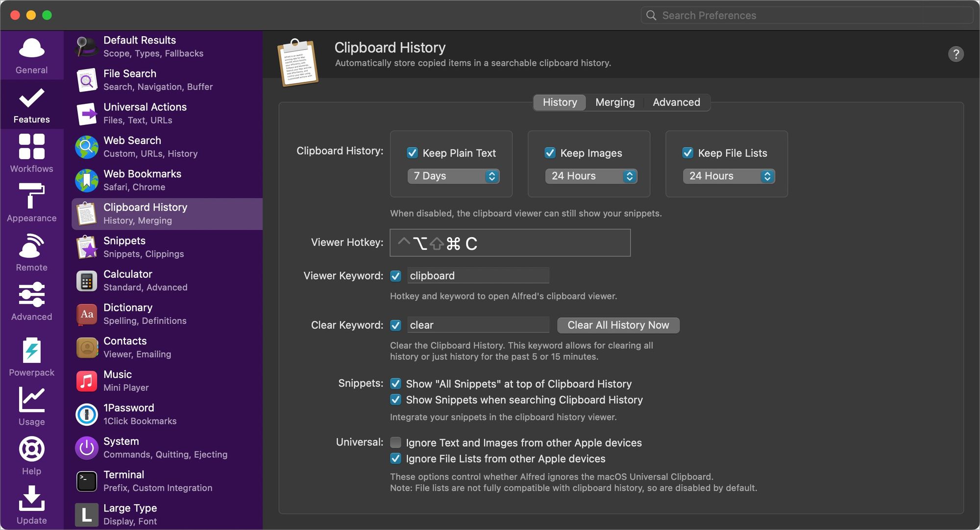The width and height of the screenshot is (980, 530).
Task: Open the Workflows section icon
Action: (31, 147)
